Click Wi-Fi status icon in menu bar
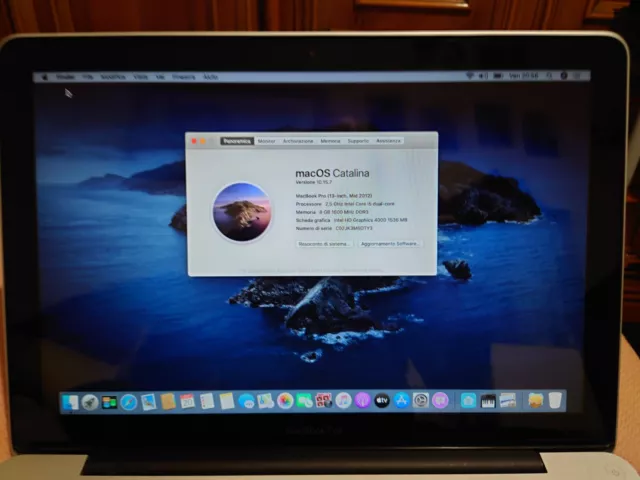 coord(470,76)
